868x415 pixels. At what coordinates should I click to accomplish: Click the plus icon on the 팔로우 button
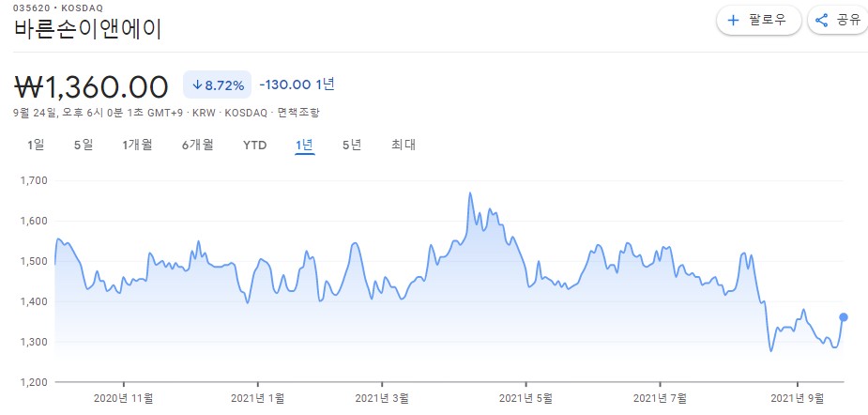734,21
